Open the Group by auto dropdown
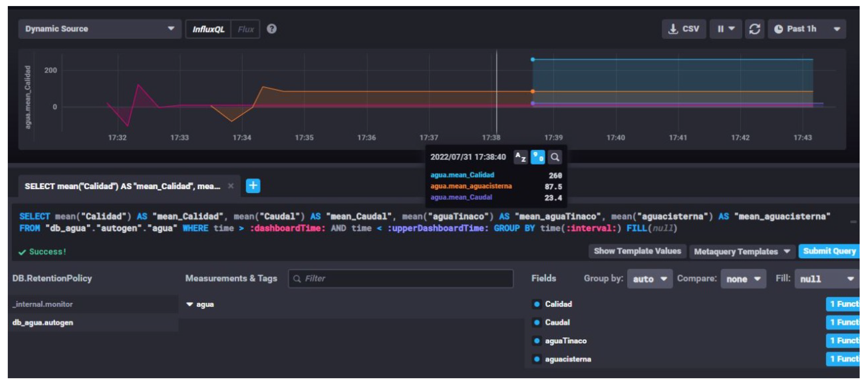Screen dimensions: 868x384 tap(649, 278)
